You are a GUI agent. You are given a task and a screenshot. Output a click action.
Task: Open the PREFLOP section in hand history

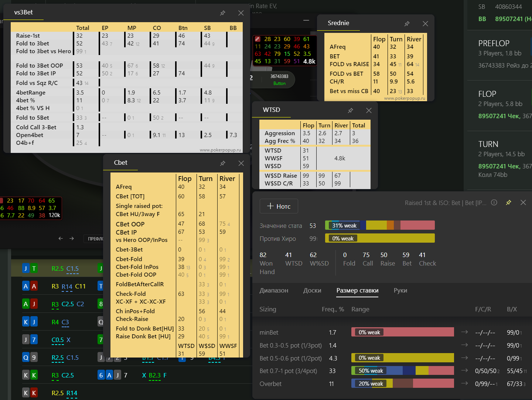494,43
